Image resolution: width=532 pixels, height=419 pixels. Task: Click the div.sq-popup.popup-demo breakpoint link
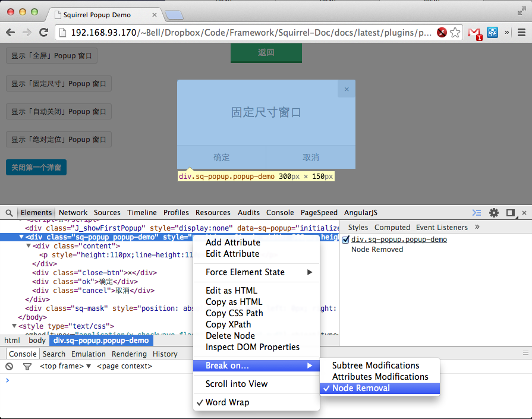[399, 240]
